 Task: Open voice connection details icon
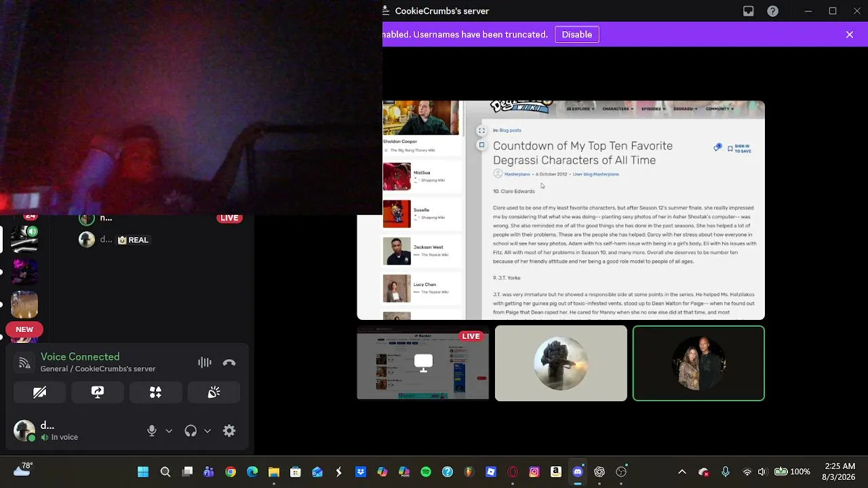point(24,363)
